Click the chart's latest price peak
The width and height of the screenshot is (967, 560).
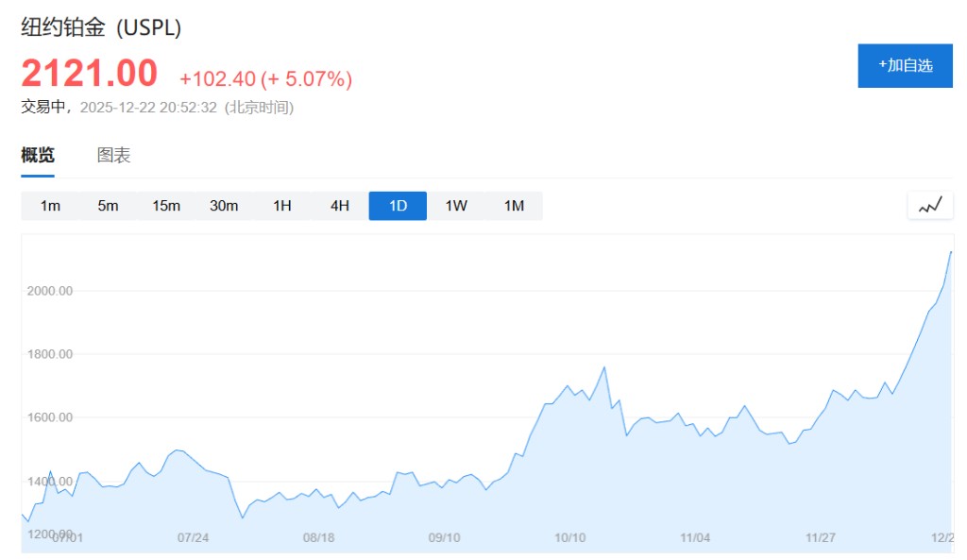[x=950, y=252]
